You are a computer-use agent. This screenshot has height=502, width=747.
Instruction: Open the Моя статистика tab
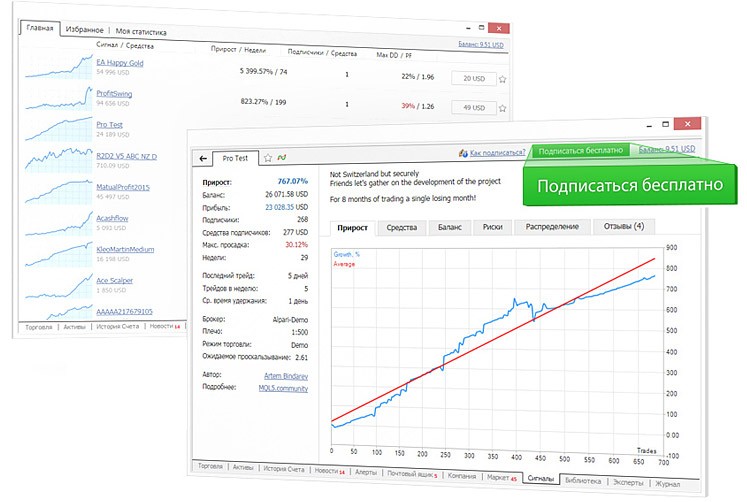tap(141, 31)
